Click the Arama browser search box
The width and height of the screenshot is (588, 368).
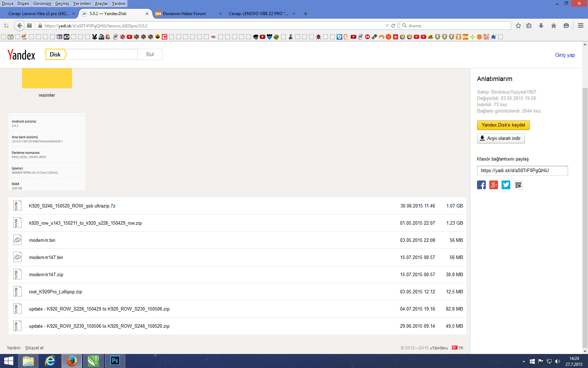pos(455,26)
